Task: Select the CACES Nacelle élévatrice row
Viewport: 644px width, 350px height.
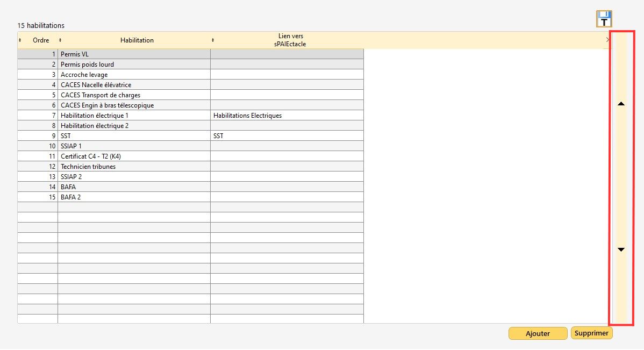Action: coord(133,85)
